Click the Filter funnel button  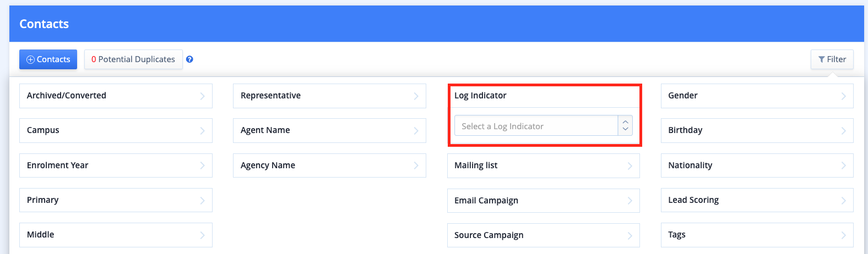[832, 59]
